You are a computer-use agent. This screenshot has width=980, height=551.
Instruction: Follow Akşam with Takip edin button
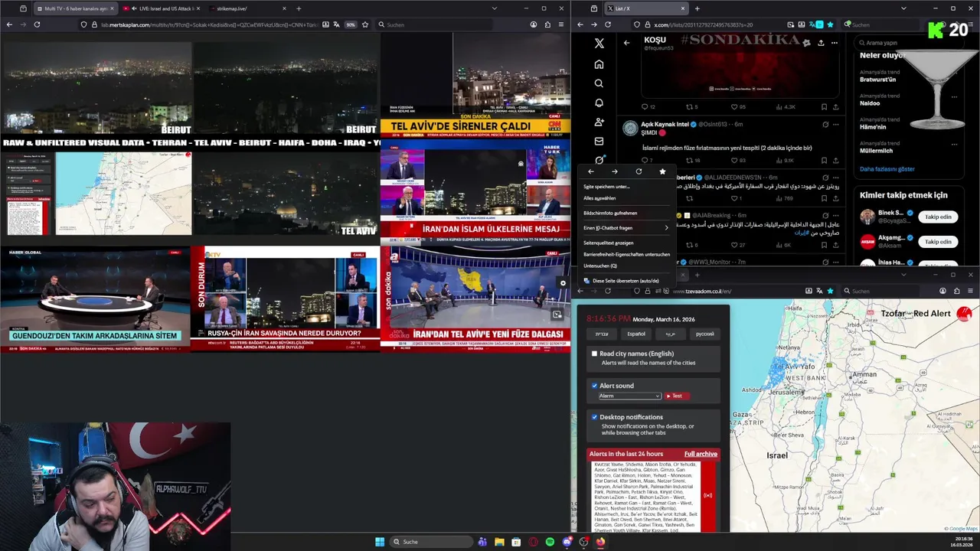pos(938,241)
